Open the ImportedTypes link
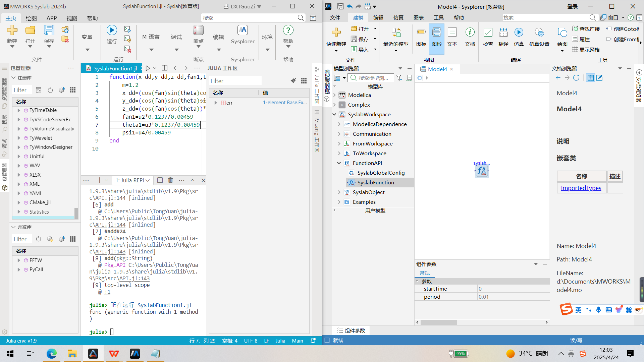 (x=581, y=188)
